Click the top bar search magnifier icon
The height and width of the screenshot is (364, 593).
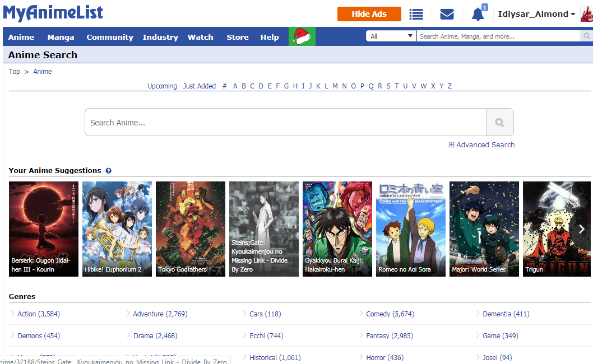pyautogui.click(x=586, y=36)
